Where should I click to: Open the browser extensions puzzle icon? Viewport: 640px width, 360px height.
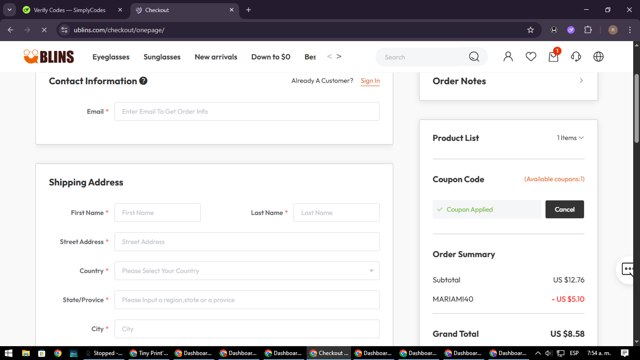click(588, 30)
